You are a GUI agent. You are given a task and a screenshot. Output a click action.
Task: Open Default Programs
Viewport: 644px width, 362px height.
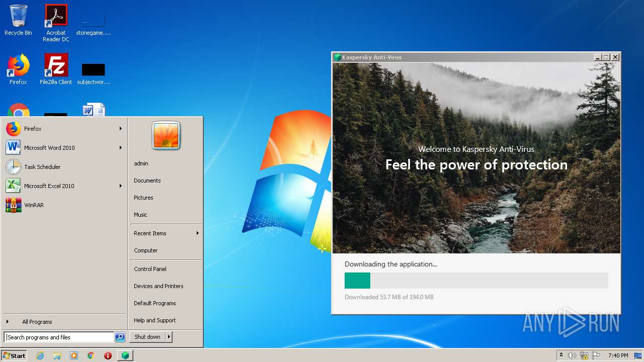pos(155,303)
